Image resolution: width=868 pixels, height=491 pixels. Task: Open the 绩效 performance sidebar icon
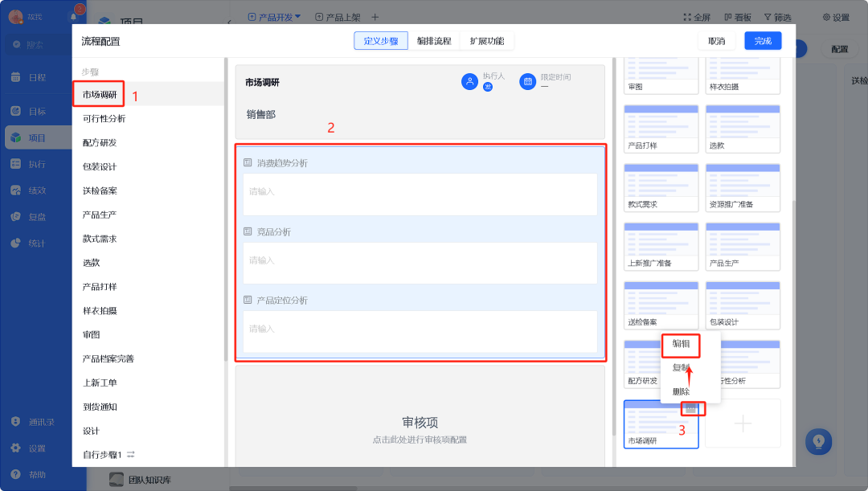(16, 190)
